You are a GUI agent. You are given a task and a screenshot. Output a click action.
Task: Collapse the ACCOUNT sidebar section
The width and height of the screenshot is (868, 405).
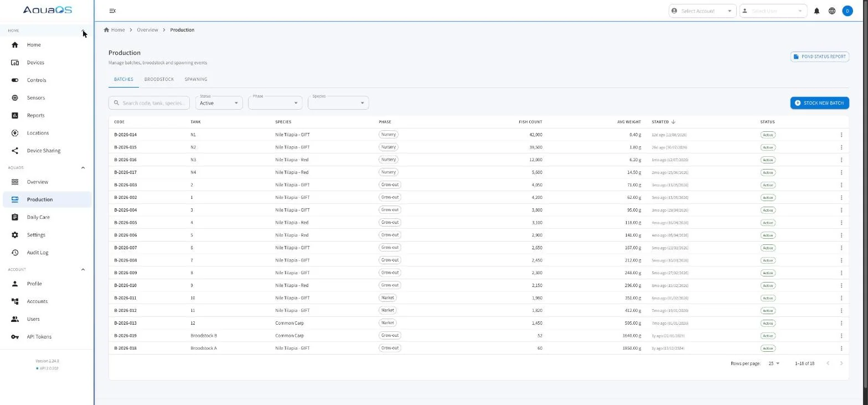point(83,269)
